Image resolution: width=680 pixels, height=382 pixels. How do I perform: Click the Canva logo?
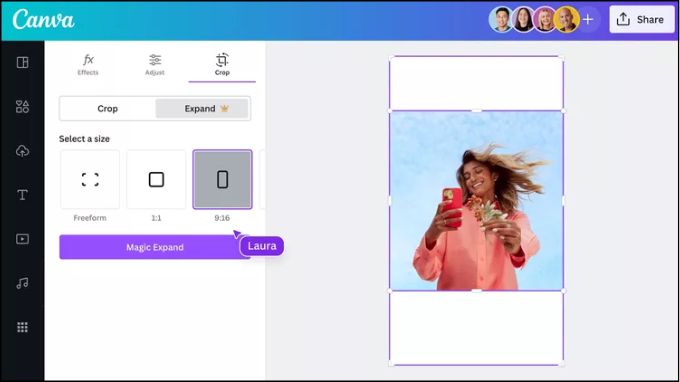pyautogui.click(x=43, y=20)
